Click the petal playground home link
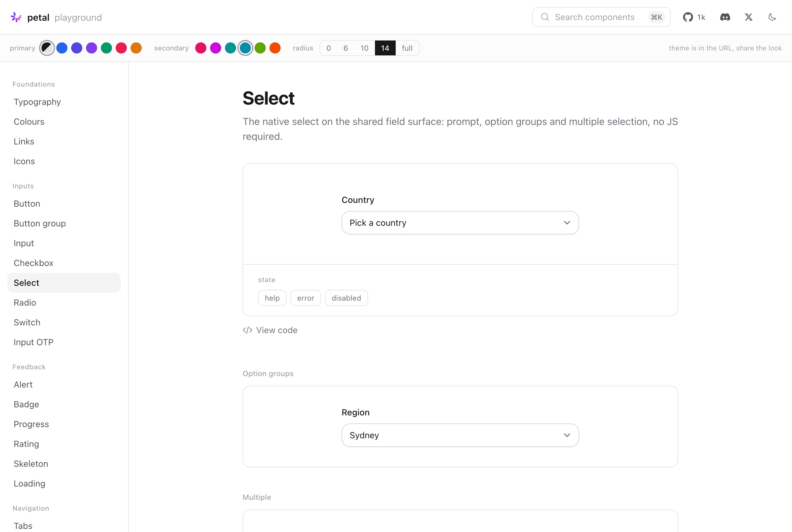Viewport: 792px width, 532px height. coord(56,17)
